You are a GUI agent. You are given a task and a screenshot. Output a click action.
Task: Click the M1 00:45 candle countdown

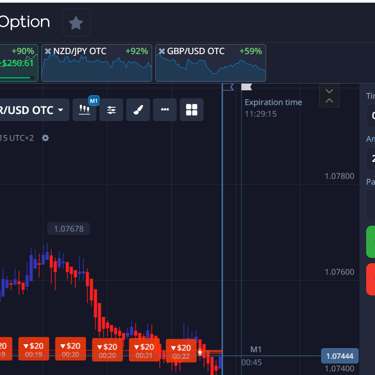coord(253,356)
